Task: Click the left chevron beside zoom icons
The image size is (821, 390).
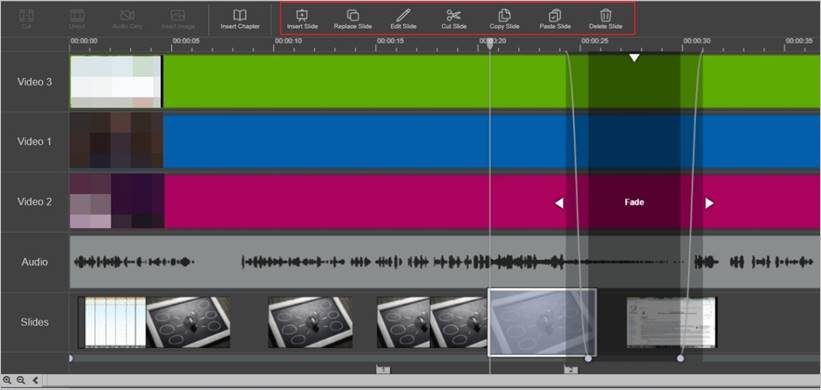Action: coord(35,380)
